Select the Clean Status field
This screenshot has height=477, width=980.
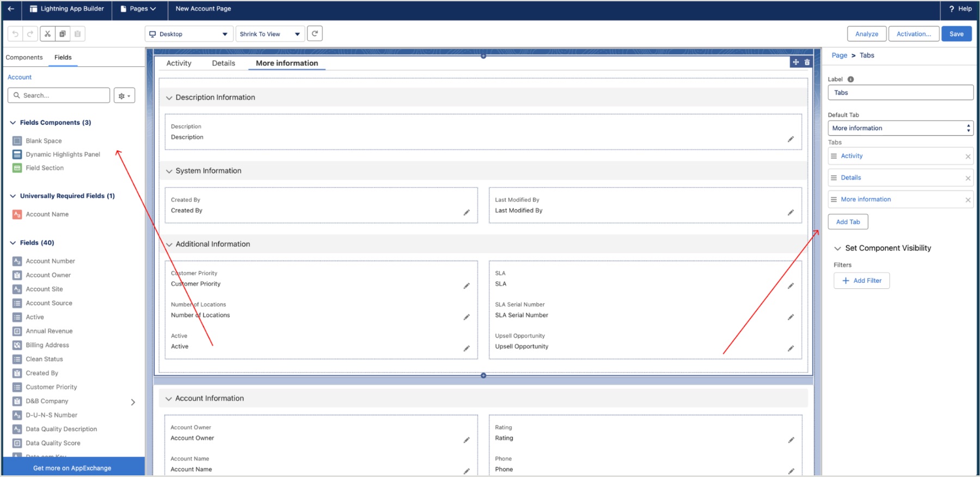point(38,360)
